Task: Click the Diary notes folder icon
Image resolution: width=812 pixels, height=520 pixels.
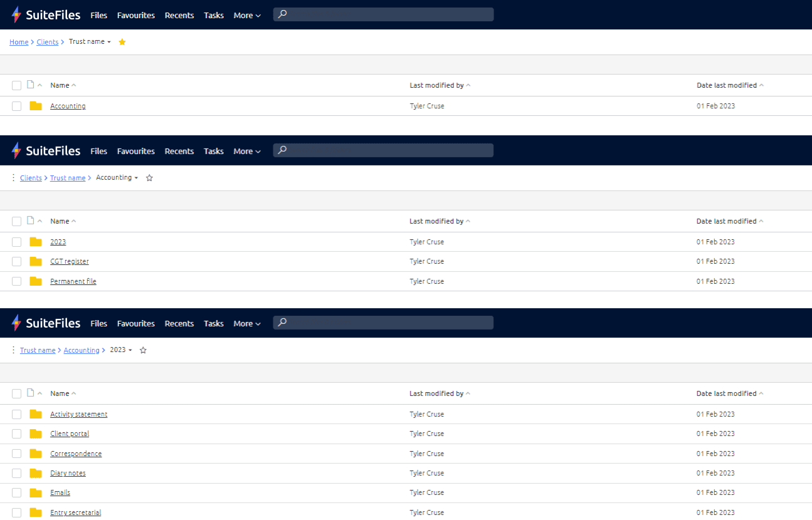Action: coord(36,473)
